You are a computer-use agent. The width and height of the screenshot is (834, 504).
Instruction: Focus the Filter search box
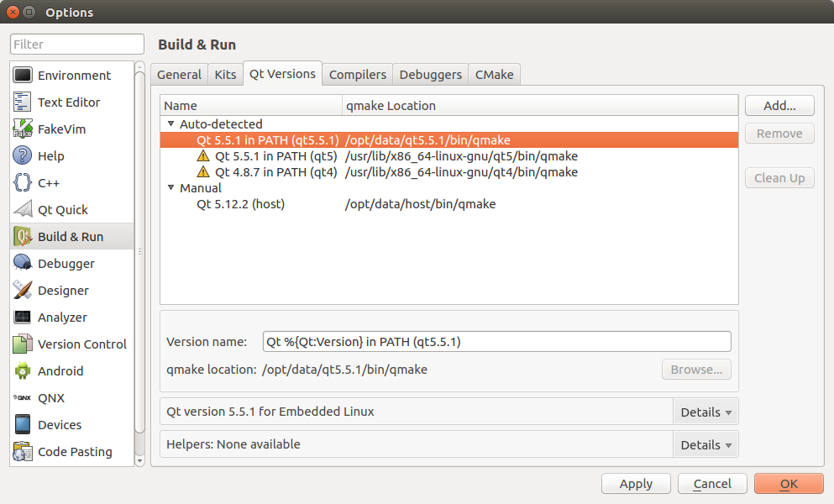point(77,45)
